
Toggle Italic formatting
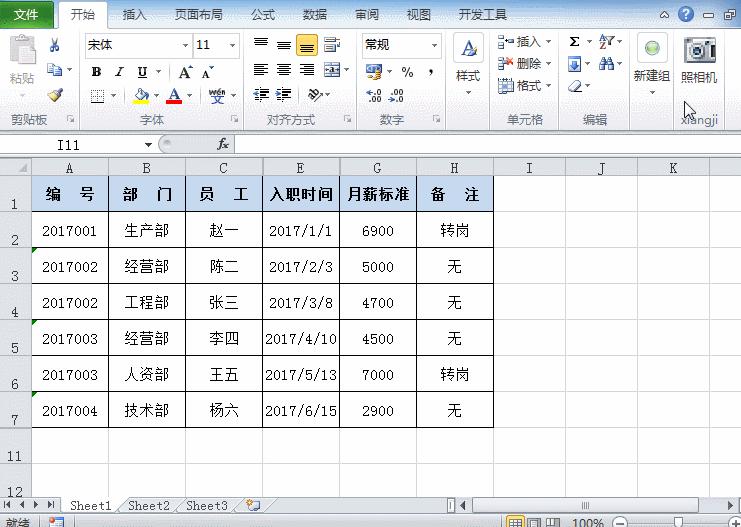[119, 72]
